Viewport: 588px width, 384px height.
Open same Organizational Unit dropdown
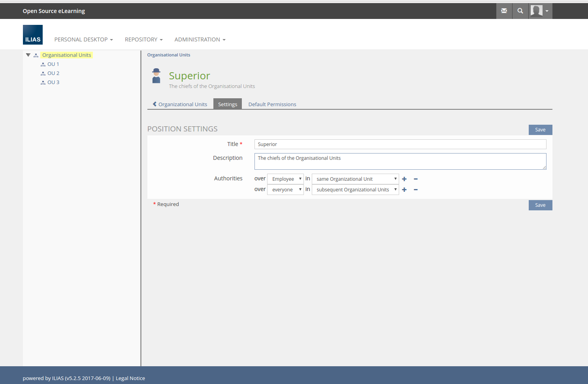coord(355,179)
